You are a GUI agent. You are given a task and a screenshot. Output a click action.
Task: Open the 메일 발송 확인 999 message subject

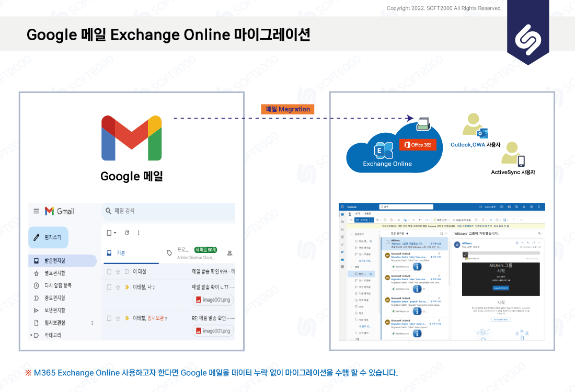tap(213, 272)
